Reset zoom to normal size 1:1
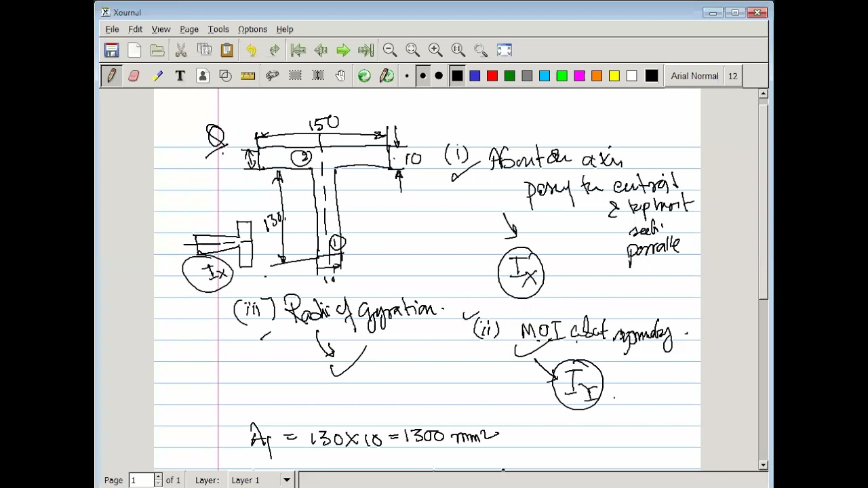The height and width of the screenshot is (488, 868). pos(458,49)
